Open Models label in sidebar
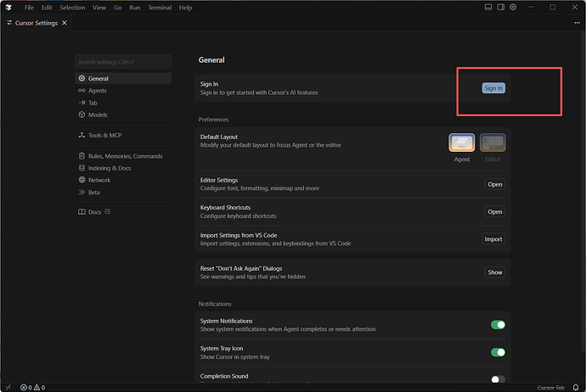The image size is (586, 392). tap(98, 115)
